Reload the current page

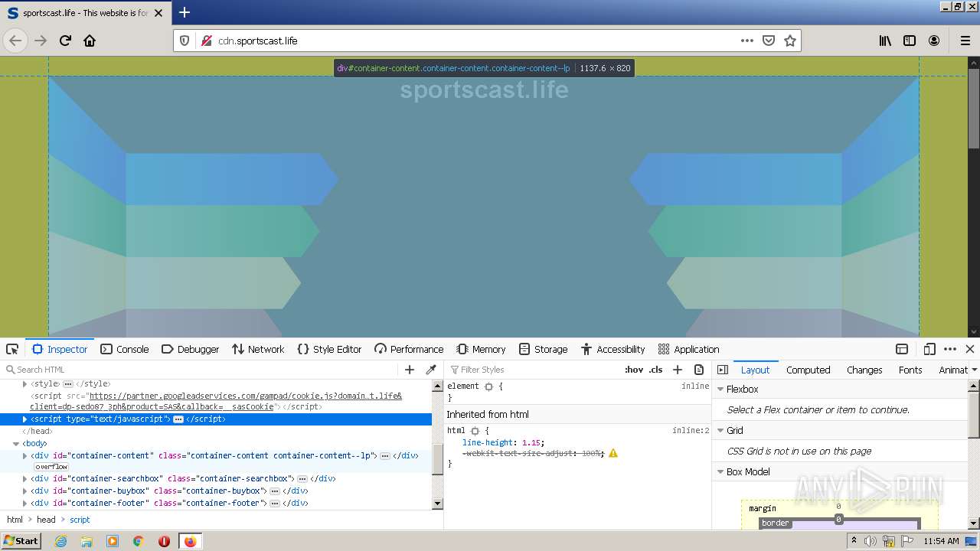pyautogui.click(x=66, y=41)
